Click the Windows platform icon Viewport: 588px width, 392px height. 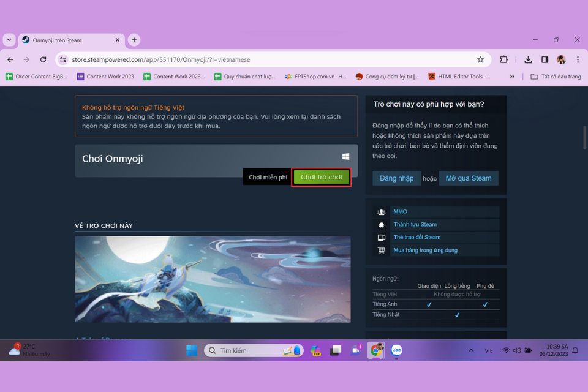[x=345, y=156]
